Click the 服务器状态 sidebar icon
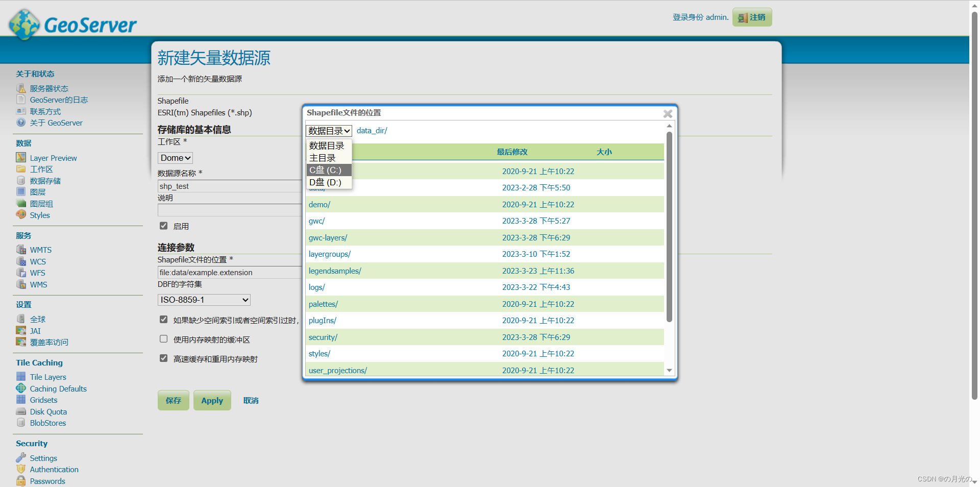980x487 pixels. [21, 88]
